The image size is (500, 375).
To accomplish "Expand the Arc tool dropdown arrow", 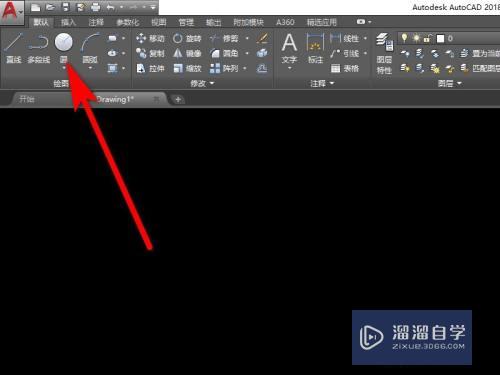I will click(90, 68).
